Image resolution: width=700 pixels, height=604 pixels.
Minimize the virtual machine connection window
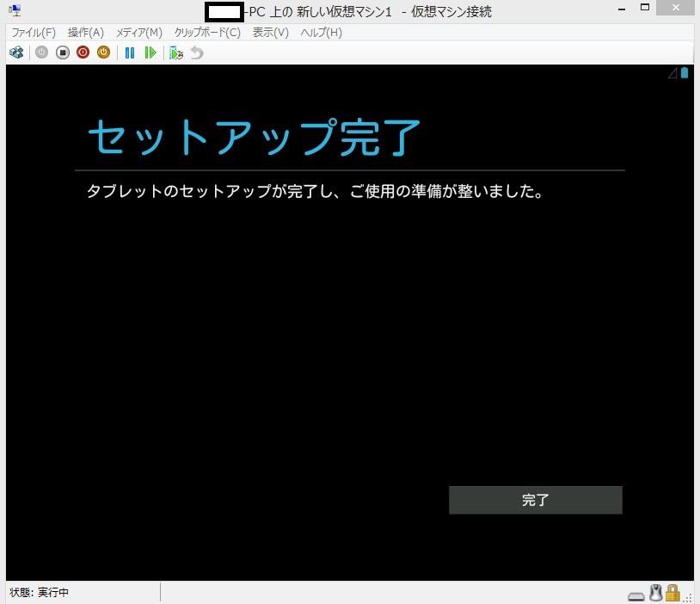pos(622,9)
